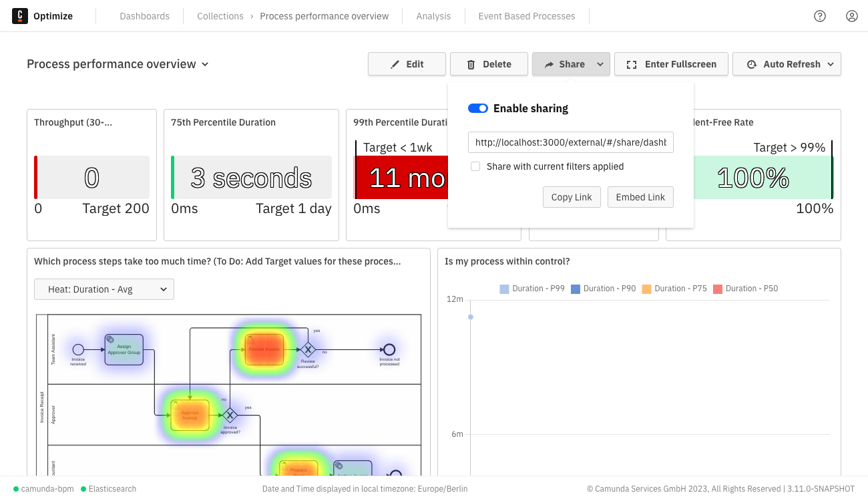Click the Throughput 0 value bar

(x=91, y=178)
